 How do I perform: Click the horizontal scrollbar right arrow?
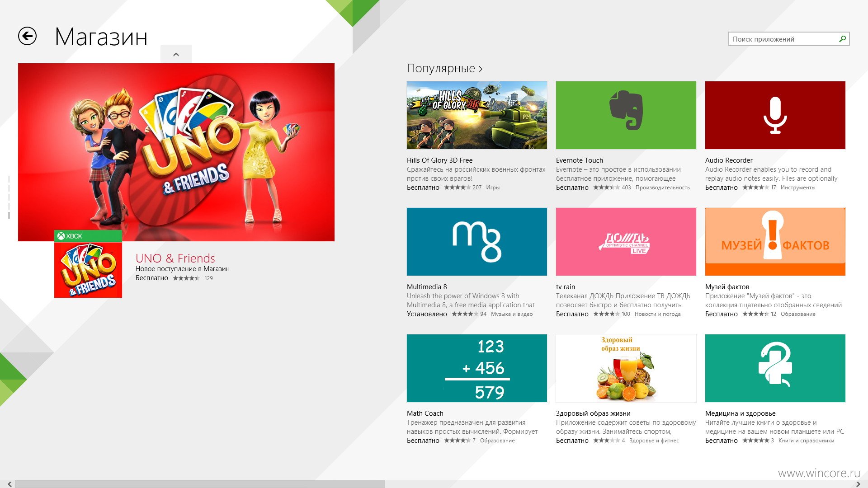[858, 484]
